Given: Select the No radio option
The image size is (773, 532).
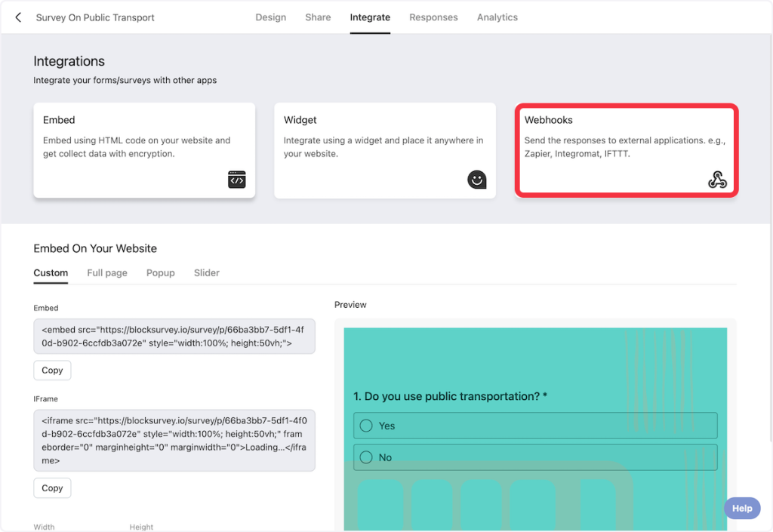Looking at the screenshot, I should point(367,457).
